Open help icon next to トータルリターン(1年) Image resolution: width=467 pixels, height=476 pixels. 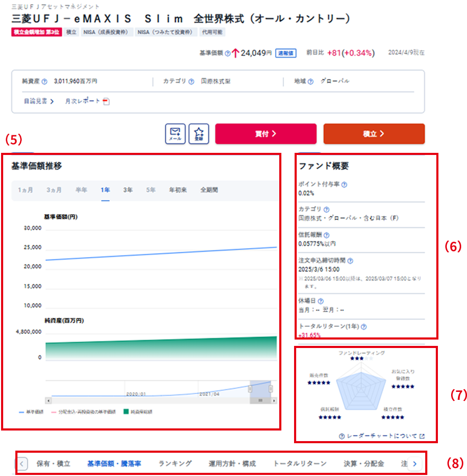(364, 327)
